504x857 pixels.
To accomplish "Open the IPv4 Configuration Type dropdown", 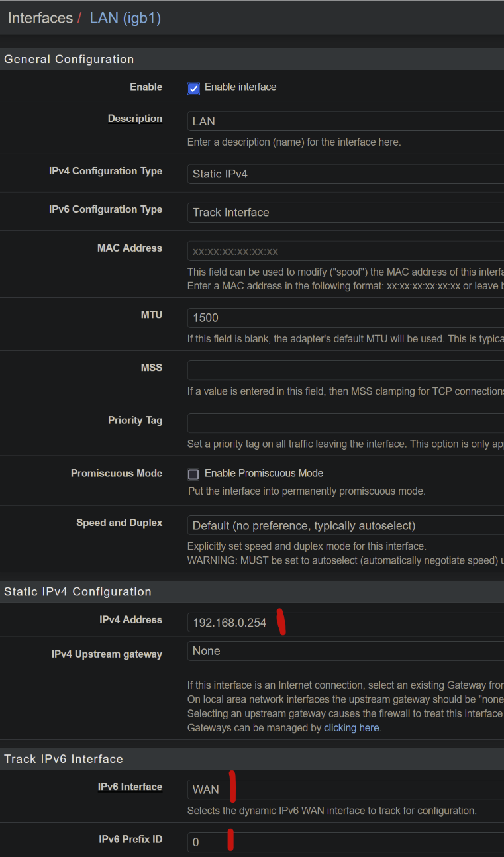I will [x=346, y=174].
